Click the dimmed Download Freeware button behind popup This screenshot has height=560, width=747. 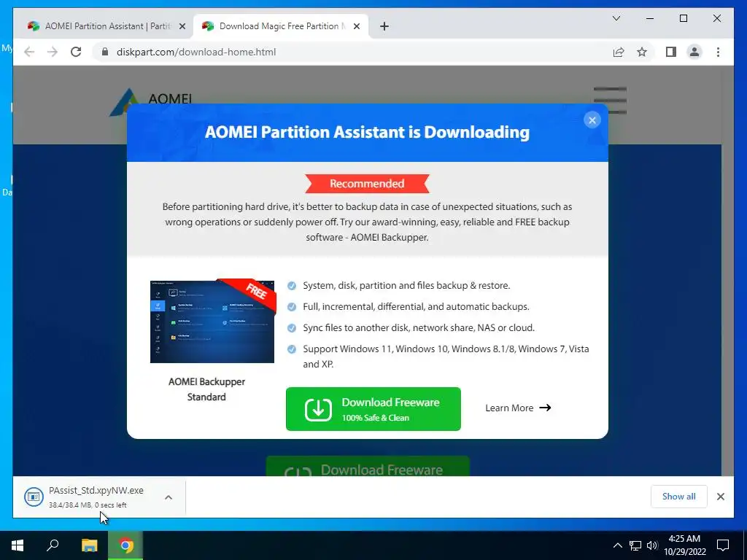[x=368, y=467]
